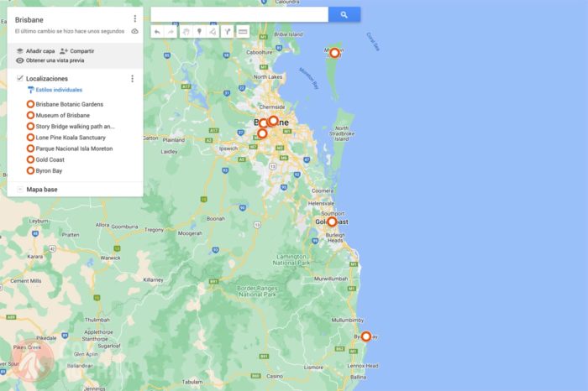Open the Localizaciones layer options menu
Screen dimensions: 588x391
coord(132,79)
